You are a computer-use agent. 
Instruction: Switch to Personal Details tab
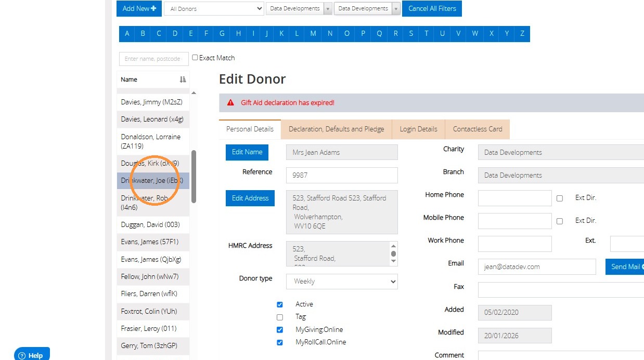[x=250, y=129]
